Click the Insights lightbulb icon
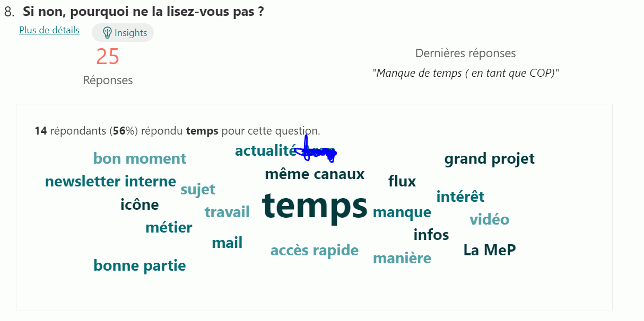Image resolution: width=644 pixels, height=321 pixels. coord(107,32)
